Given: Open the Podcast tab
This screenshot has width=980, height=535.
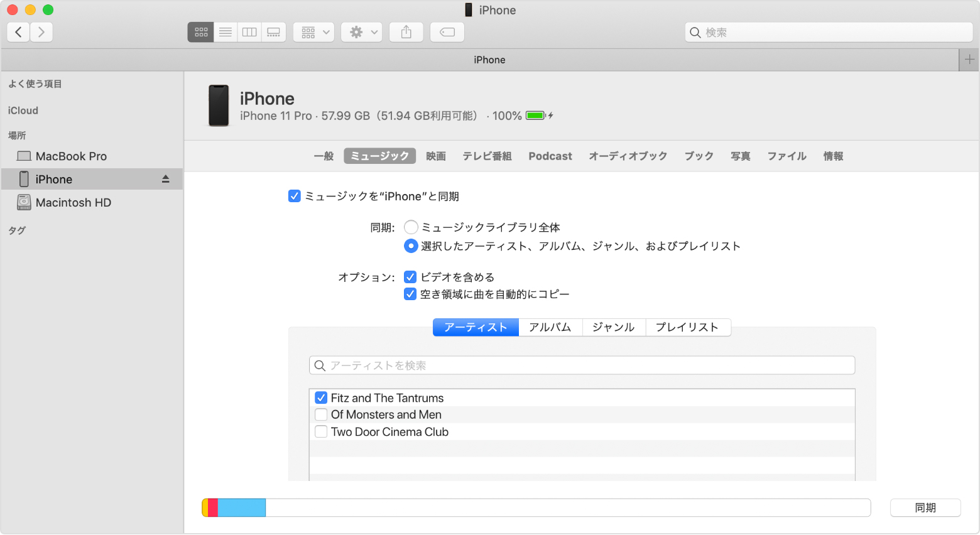Looking at the screenshot, I should [550, 156].
